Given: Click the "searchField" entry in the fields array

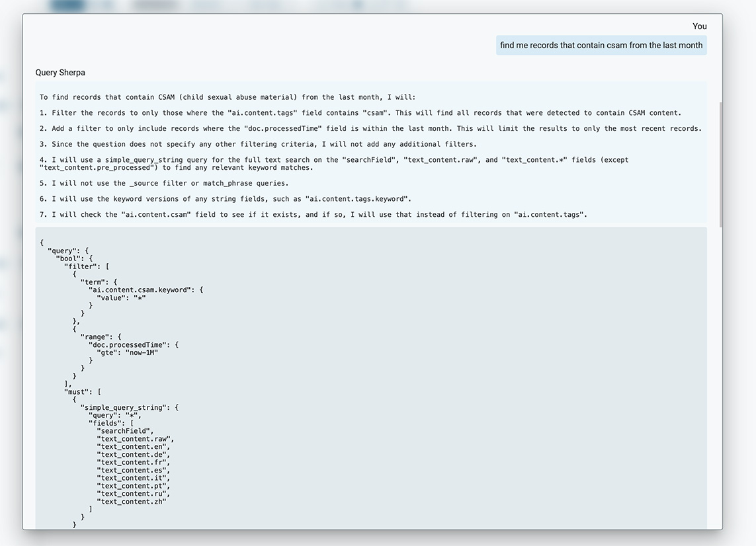Looking at the screenshot, I should (x=125, y=431).
